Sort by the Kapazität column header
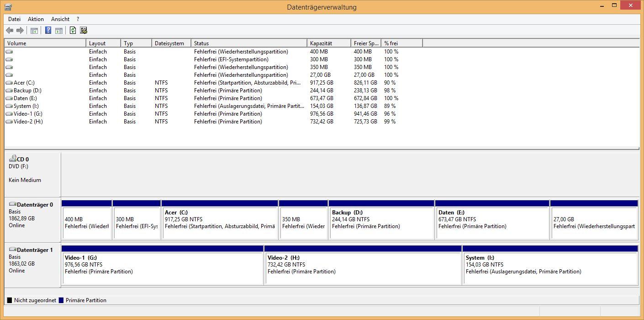This screenshot has height=320, width=644. click(329, 43)
